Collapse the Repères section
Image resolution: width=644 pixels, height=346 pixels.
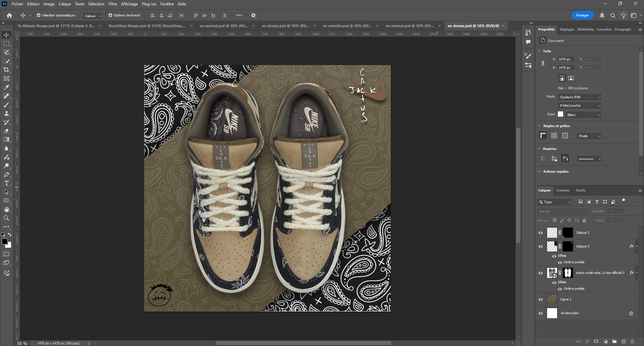(x=539, y=149)
